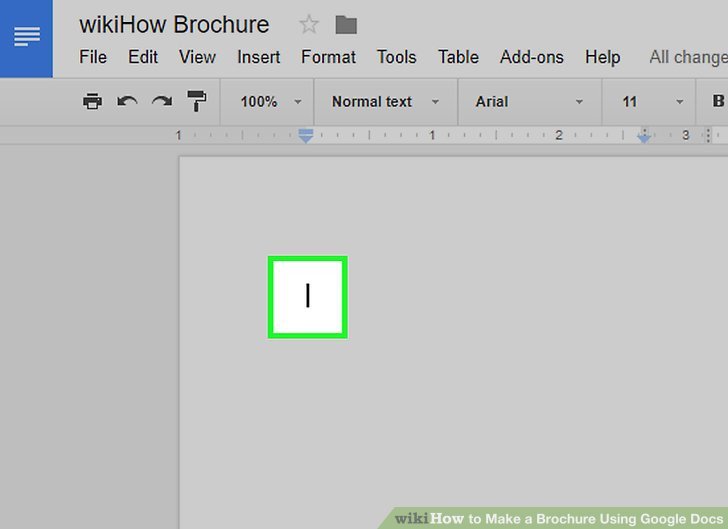Open the 100% zoom dropdown
The width and height of the screenshot is (728, 529).
tap(270, 102)
